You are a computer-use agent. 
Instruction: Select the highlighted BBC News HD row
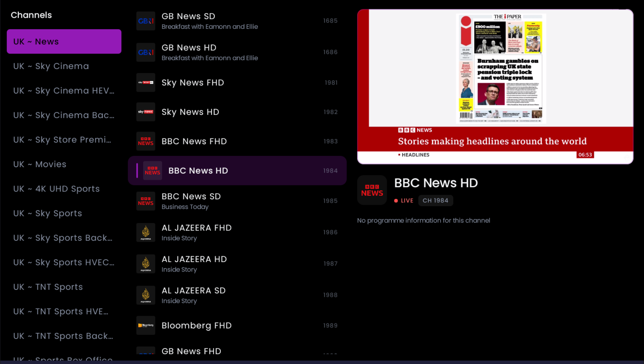tap(237, 171)
